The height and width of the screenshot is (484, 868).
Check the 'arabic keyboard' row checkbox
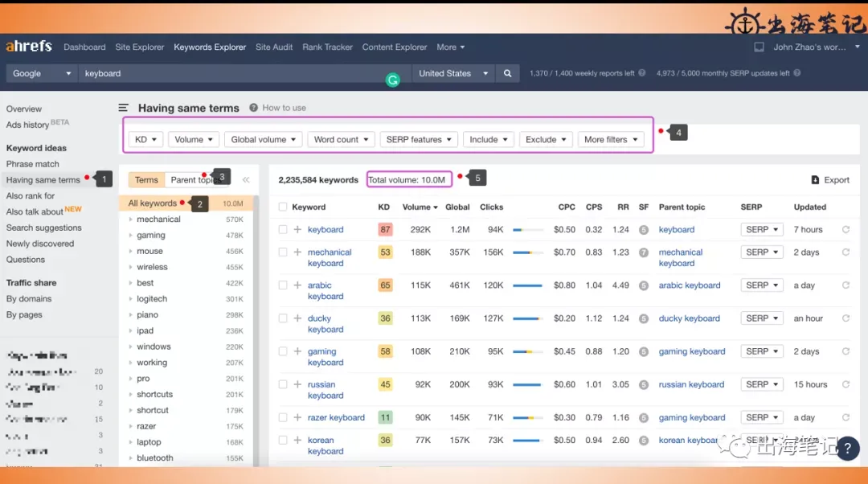(x=283, y=285)
